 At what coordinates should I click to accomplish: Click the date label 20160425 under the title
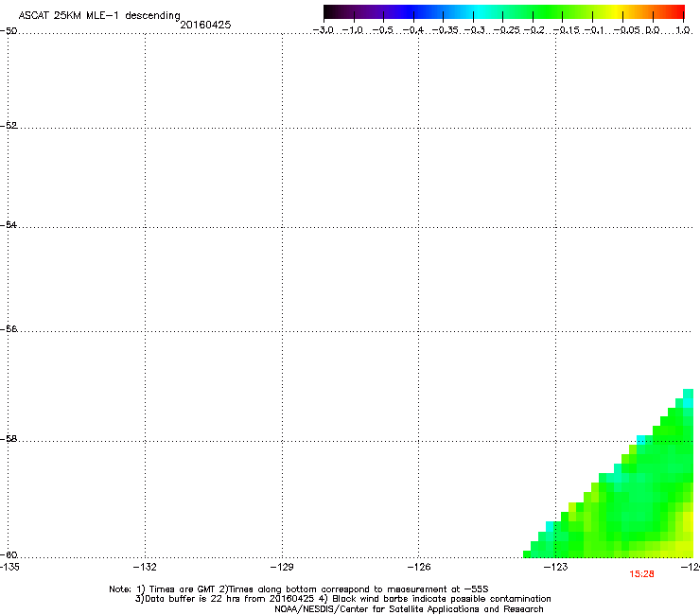[205, 25]
